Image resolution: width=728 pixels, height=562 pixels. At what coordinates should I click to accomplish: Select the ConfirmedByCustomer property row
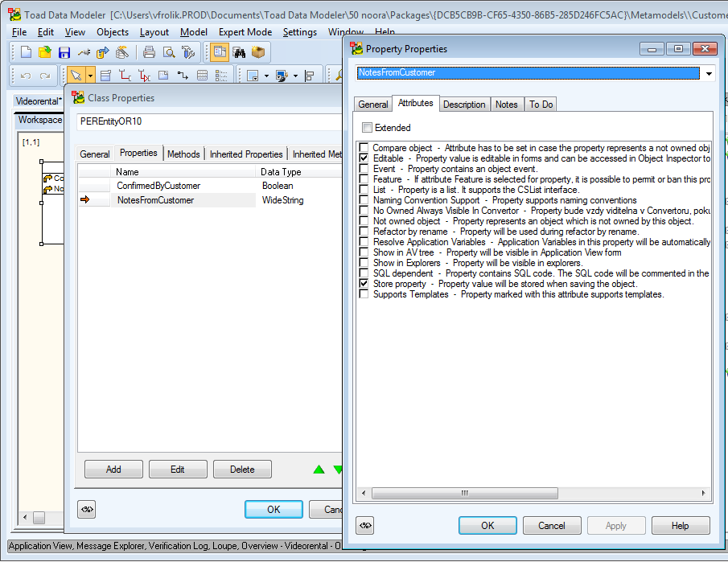pos(210,186)
